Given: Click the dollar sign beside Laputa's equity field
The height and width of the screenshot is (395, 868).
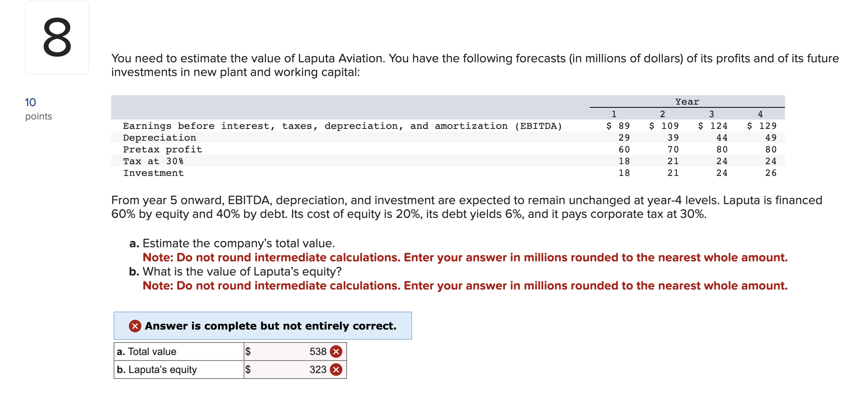Looking at the screenshot, I should (248, 369).
